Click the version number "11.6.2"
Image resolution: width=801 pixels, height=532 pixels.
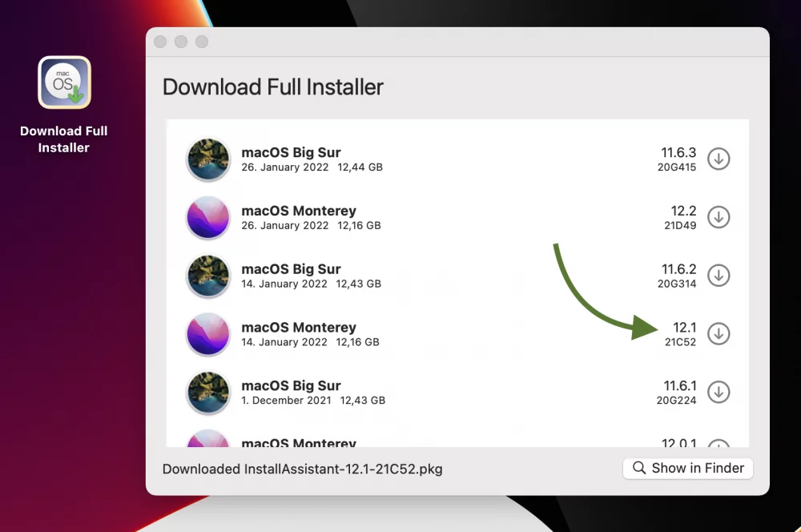(679, 269)
